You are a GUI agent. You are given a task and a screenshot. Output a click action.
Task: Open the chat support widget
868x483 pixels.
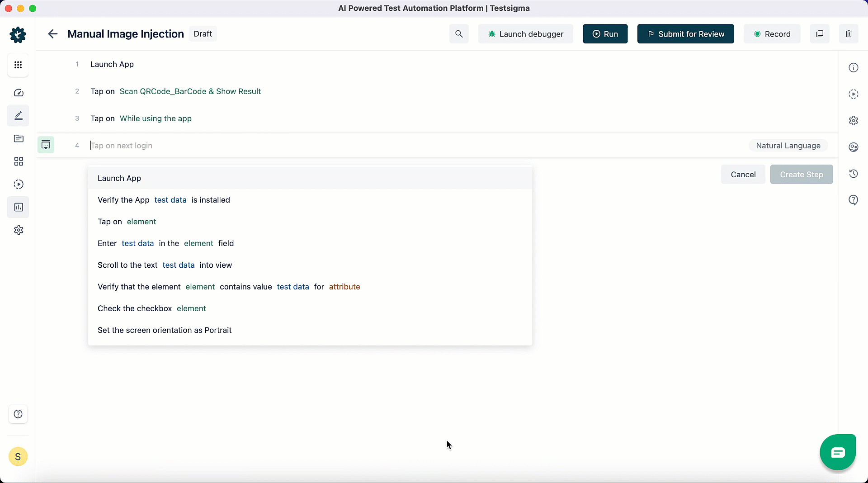(838, 452)
